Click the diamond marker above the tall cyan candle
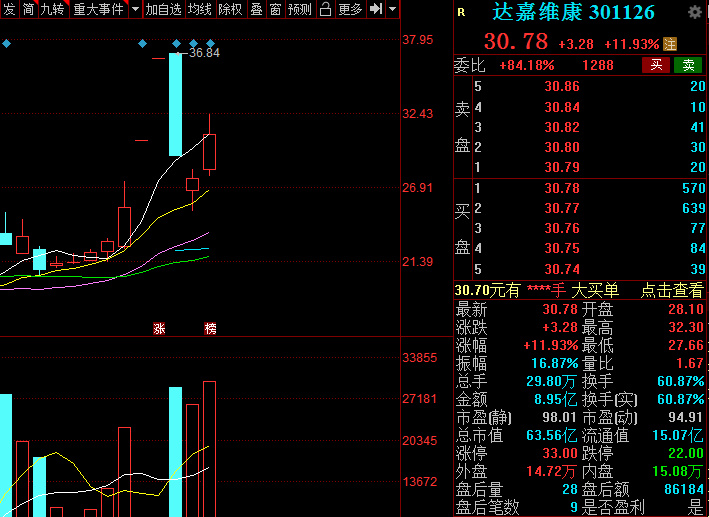709x517 pixels. click(x=176, y=43)
